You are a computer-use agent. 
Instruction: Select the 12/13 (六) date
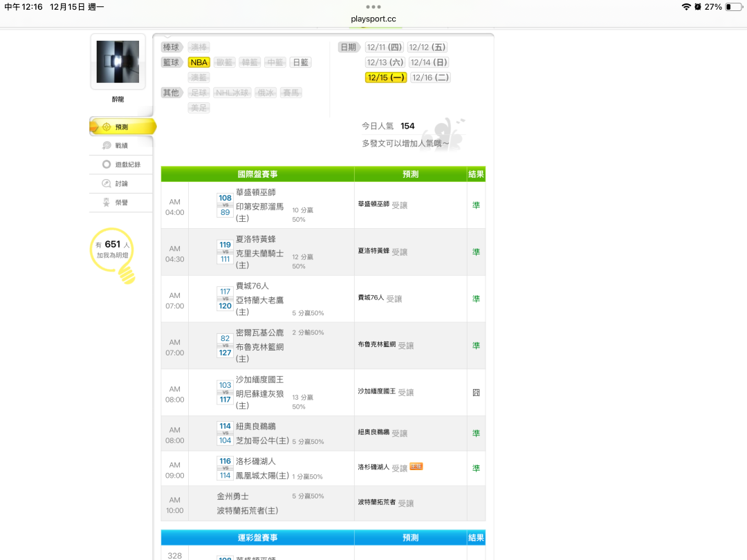(x=385, y=62)
